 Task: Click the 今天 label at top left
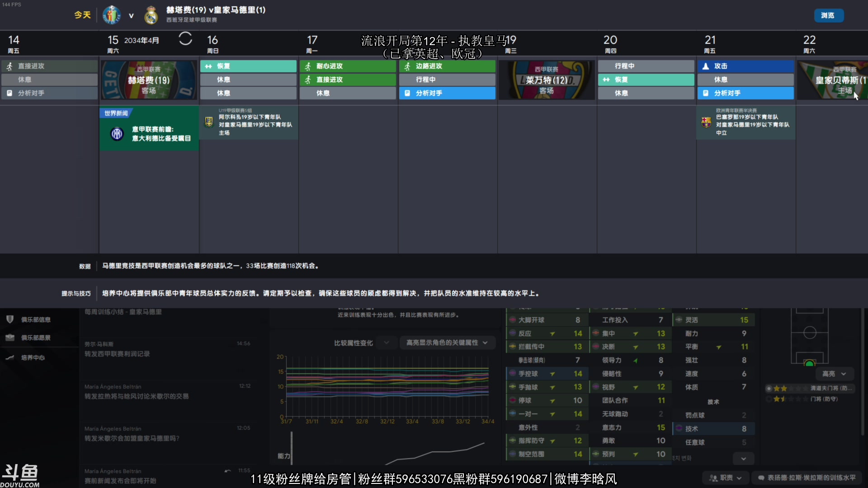(x=83, y=15)
